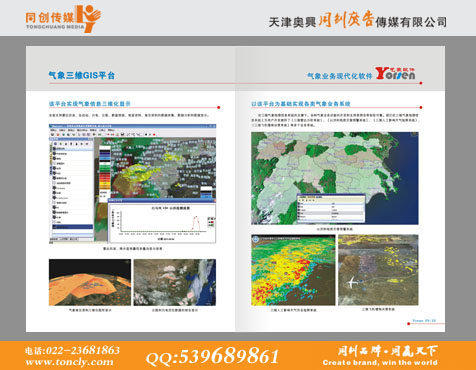Select the highlighted dark blue layer row
Image resolution: width=476 pixels, height=370 pixels.
[73, 227]
